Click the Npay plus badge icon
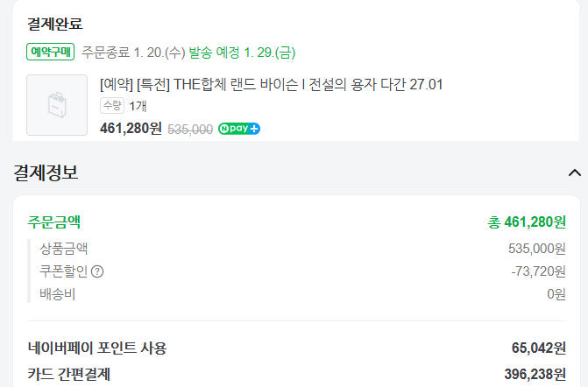This screenshot has width=588, height=387. pyautogui.click(x=239, y=129)
